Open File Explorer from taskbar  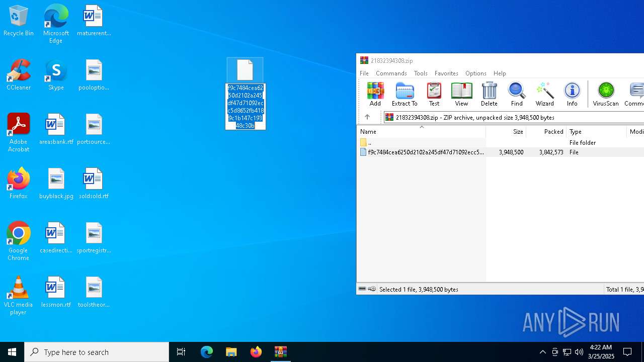(x=231, y=352)
